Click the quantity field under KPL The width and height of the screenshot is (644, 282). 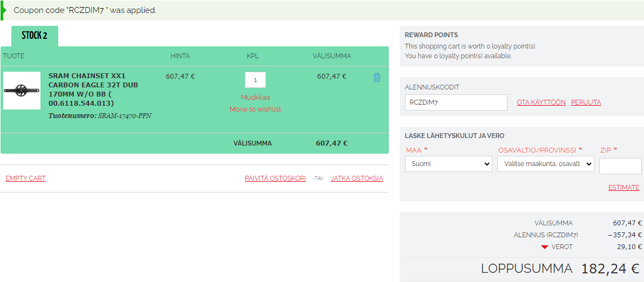255,80
